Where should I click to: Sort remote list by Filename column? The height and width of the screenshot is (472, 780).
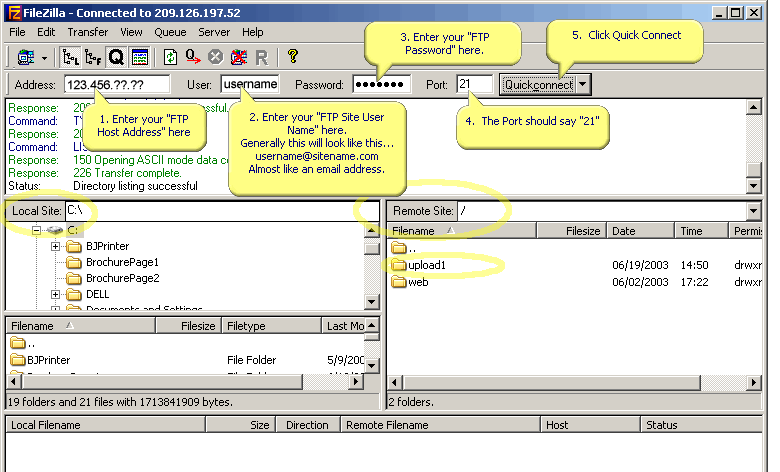point(462,231)
